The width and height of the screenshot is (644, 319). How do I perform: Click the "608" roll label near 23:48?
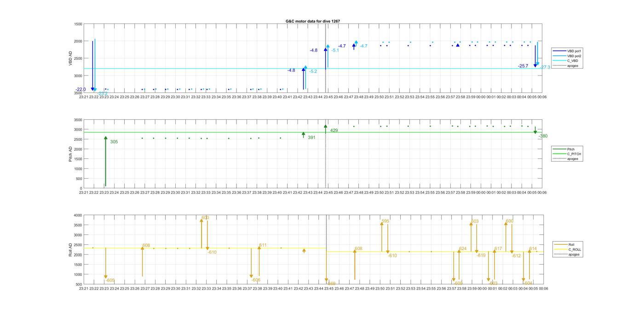click(x=358, y=249)
